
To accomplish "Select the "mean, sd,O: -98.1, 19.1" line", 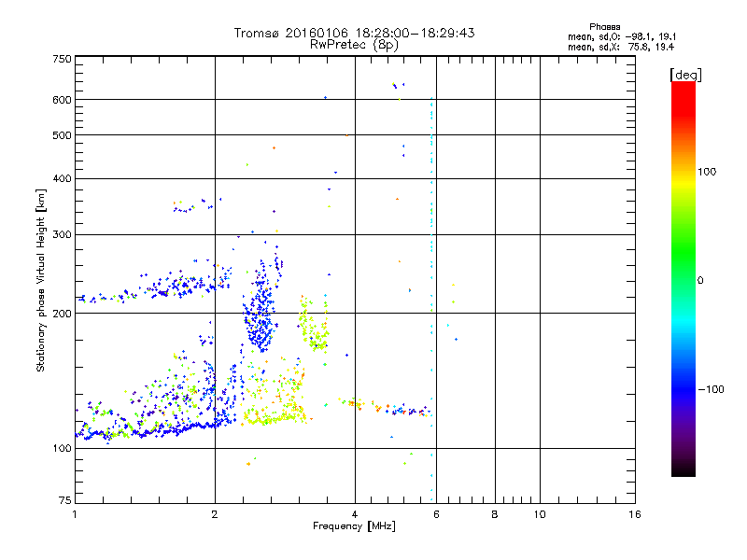I will click(622, 36).
